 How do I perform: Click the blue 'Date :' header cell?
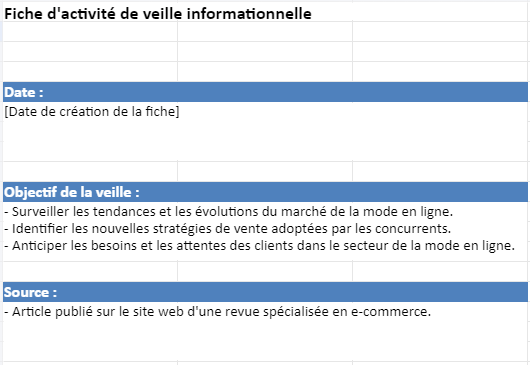[265, 92]
